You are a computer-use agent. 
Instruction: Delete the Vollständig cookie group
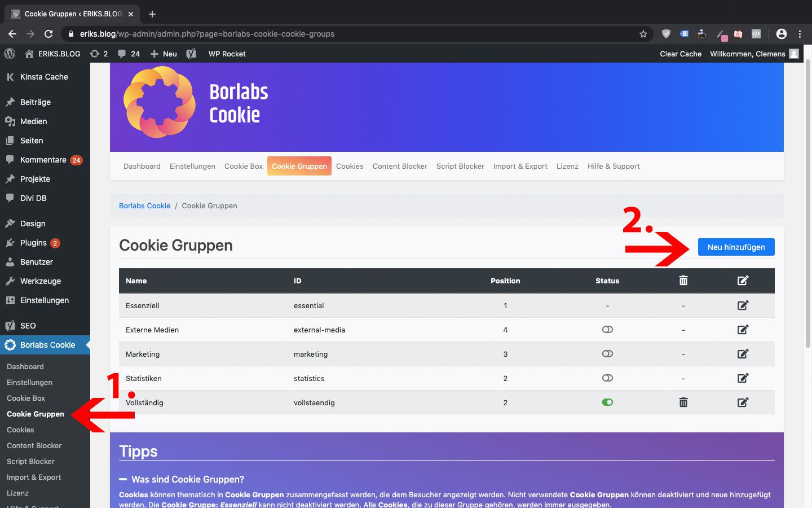[x=683, y=402]
